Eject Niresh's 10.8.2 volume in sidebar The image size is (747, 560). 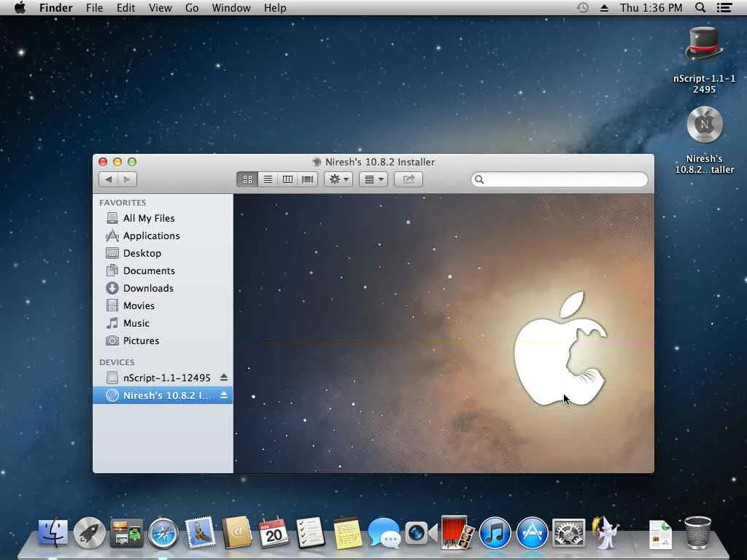click(x=224, y=395)
